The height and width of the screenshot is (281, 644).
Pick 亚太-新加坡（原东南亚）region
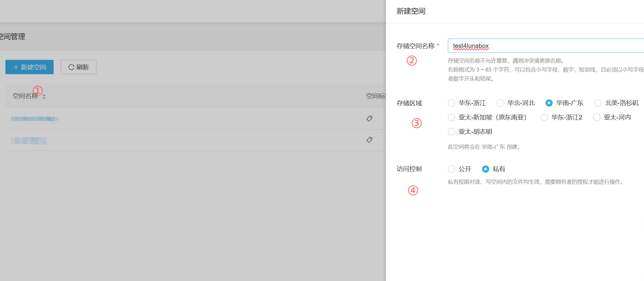[x=451, y=117]
